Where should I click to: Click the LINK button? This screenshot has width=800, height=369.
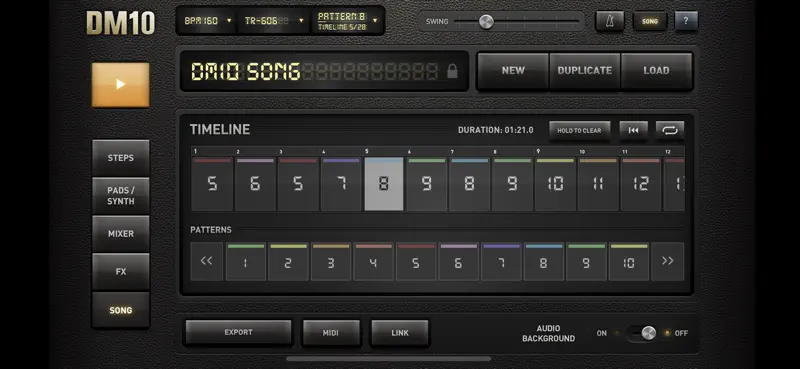coord(400,333)
